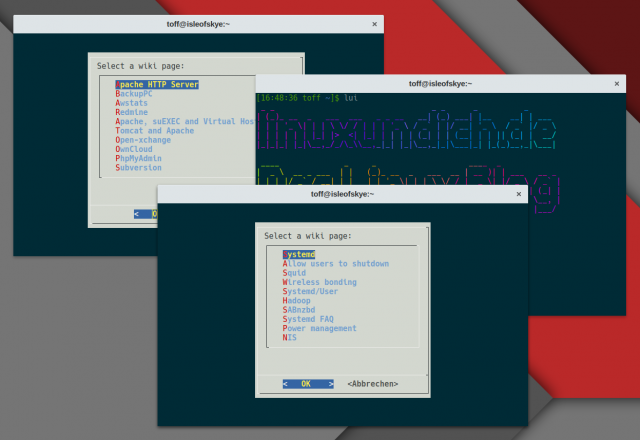Screen dimensions: 640x440
Task: Choose 'Awstats' from the wiki list
Action: click(x=131, y=103)
